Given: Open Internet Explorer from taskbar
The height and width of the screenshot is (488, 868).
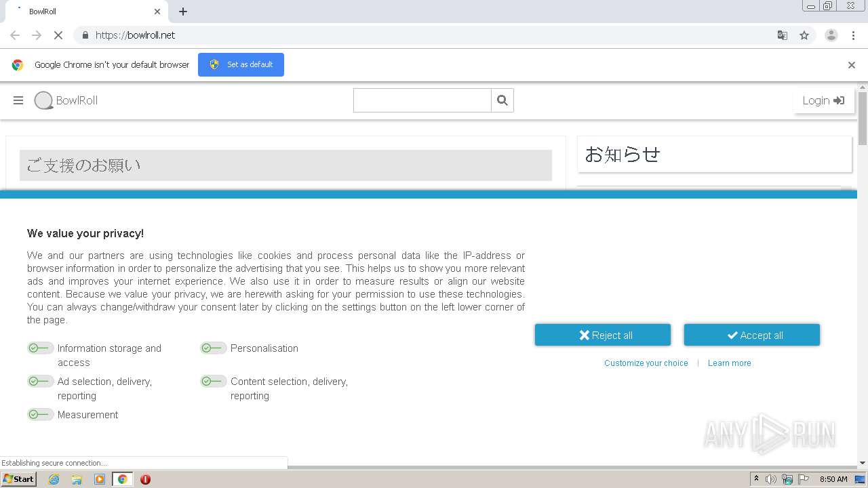Looking at the screenshot, I should click(x=54, y=479).
